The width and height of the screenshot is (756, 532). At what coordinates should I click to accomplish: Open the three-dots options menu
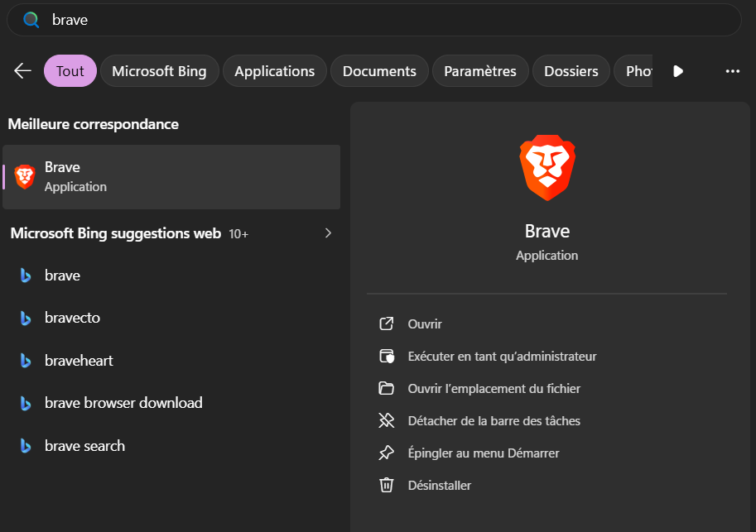732,71
